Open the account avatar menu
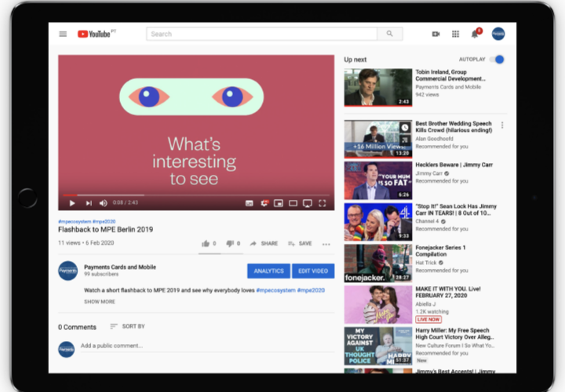This screenshot has height=392, width=565. 498,34
